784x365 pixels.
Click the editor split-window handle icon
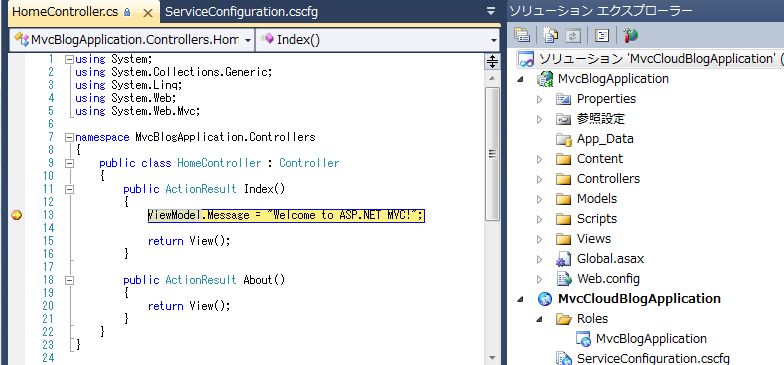pyautogui.click(x=492, y=62)
